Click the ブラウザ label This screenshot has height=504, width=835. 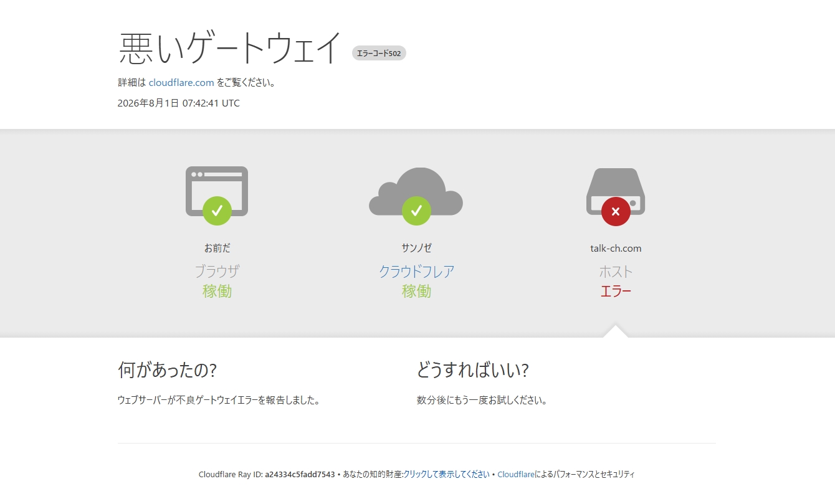tap(217, 272)
